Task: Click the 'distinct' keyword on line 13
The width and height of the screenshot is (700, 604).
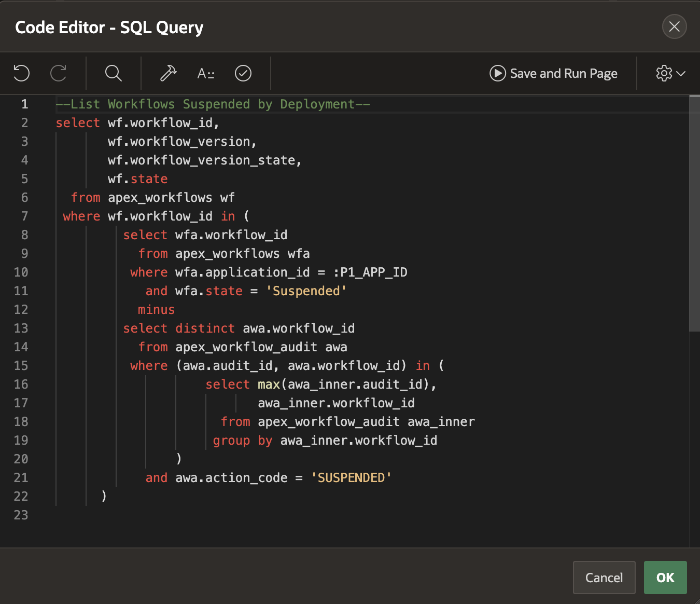Action: click(205, 328)
